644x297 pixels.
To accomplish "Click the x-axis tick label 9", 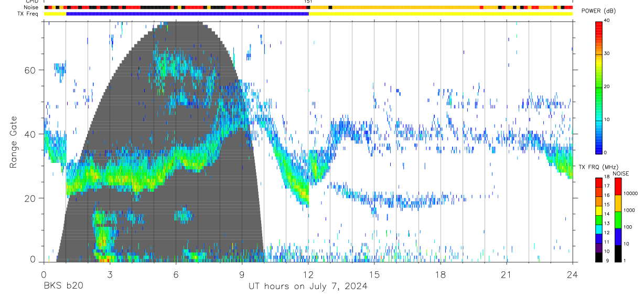I will pyautogui.click(x=242, y=274).
